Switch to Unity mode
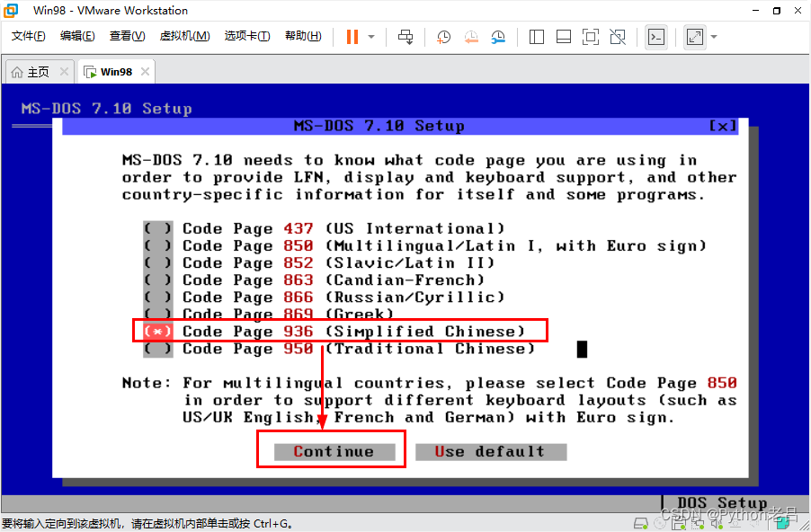Viewport: 811px width, 532px height. [x=618, y=37]
